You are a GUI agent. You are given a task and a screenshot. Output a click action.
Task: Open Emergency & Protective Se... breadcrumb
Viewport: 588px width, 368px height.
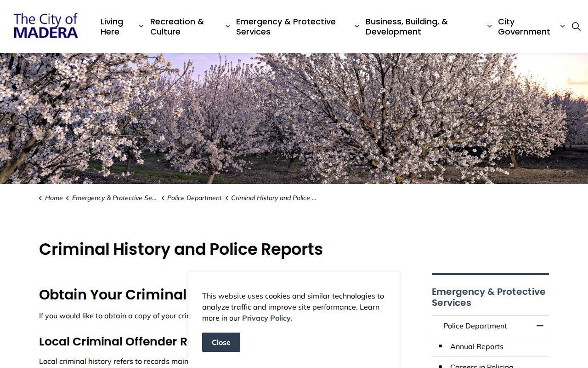coord(114,198)
